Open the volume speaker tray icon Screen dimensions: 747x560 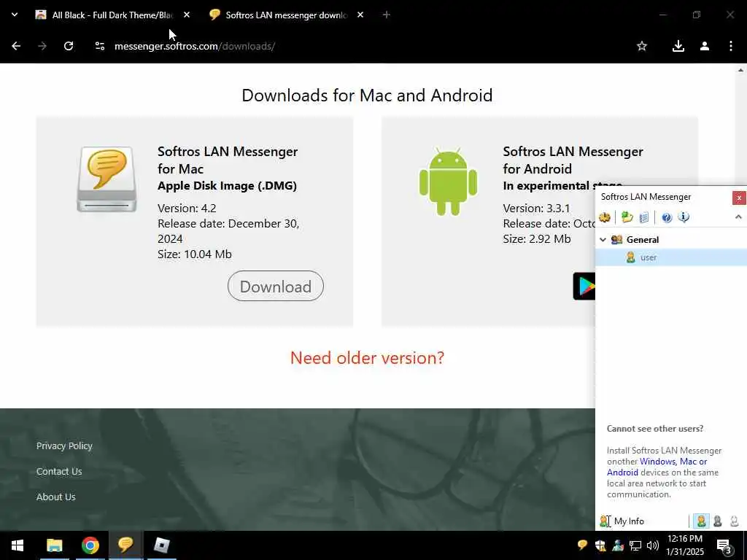coord(653,545)
